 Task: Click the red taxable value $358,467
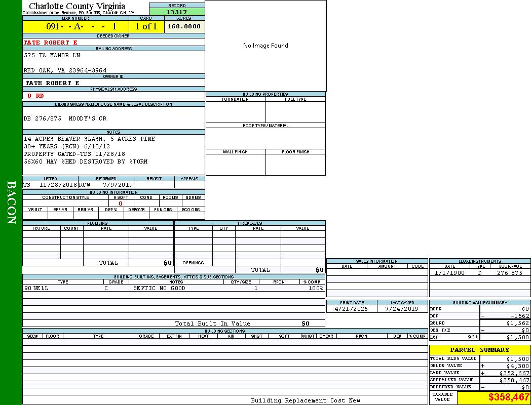509,397
